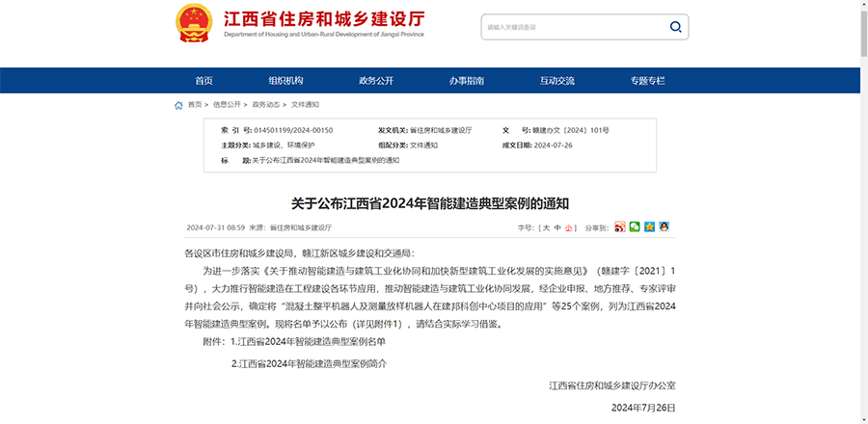Viewport: 868px width, 424px height.
Task: Open the 首页 navigation menu item
Action: tap(203, 81)
